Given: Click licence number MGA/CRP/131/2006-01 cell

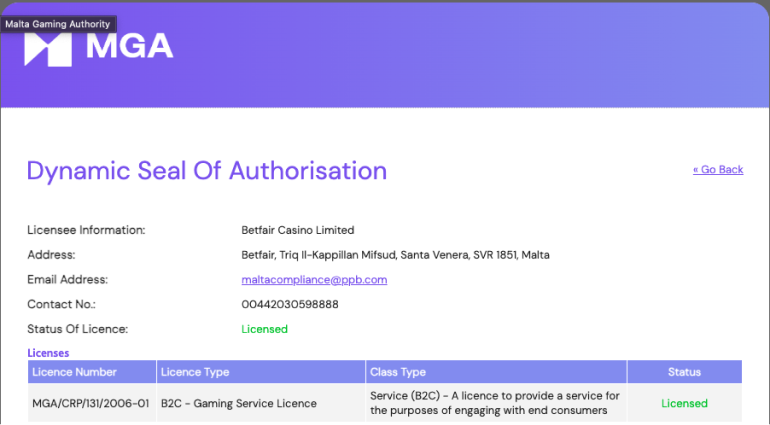Looking at the screenshot, I should [91, 404].
